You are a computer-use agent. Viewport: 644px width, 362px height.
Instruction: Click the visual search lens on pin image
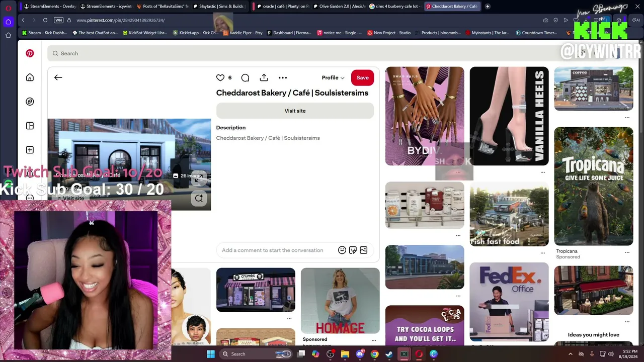pyautogui.click(x=199, y=198)
